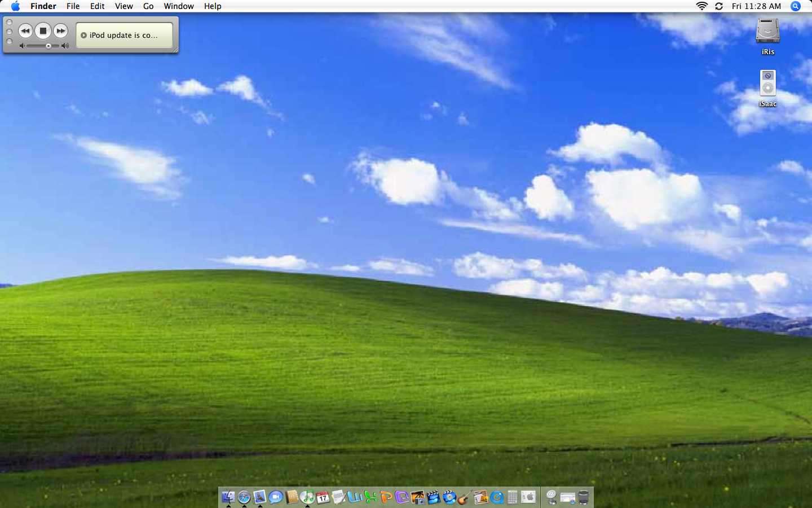The image size is (812, 508).
Task: Stop playback in the iTunes mini player
Action: [43, 30]
